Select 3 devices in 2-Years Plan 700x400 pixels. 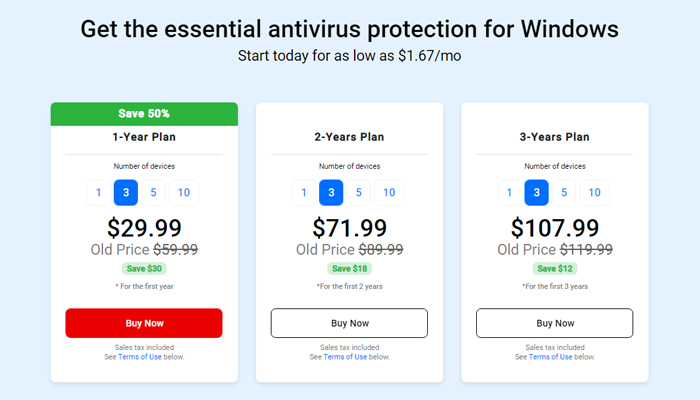tap(331, 193)
